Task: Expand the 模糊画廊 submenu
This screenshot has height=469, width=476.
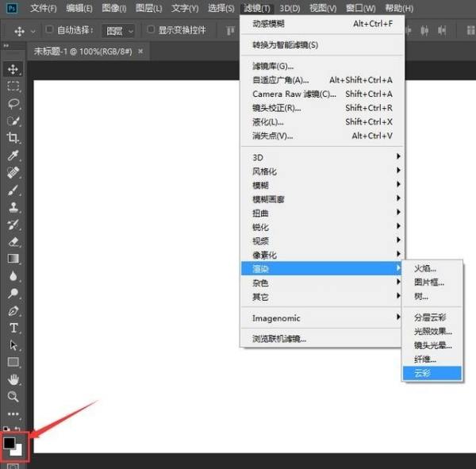Action: 321,199
